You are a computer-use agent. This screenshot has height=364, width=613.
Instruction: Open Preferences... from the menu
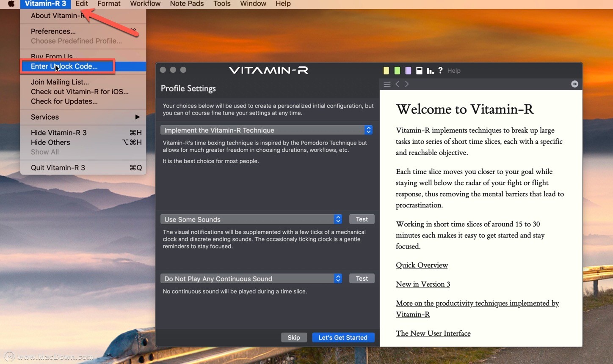tap(83, 31)
